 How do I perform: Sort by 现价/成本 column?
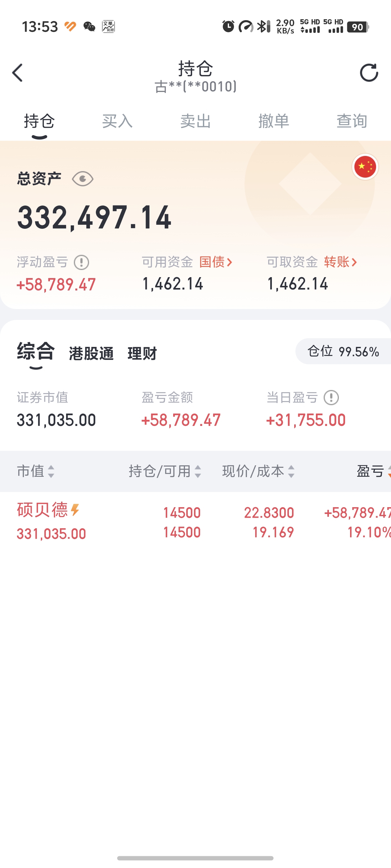tap(258, 471)
